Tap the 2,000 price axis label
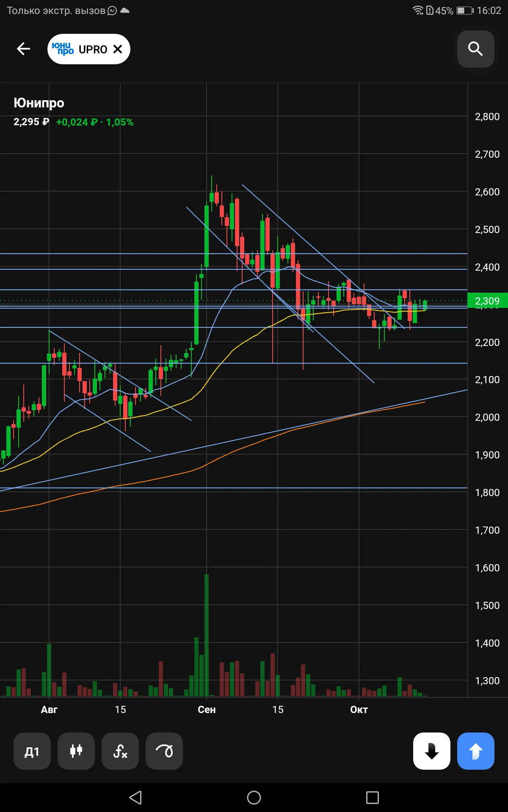 487,417
